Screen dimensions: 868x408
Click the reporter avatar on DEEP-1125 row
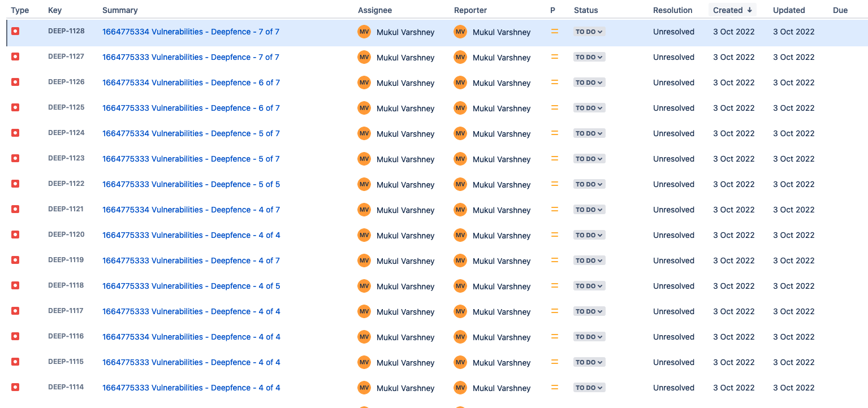(460, 108)
